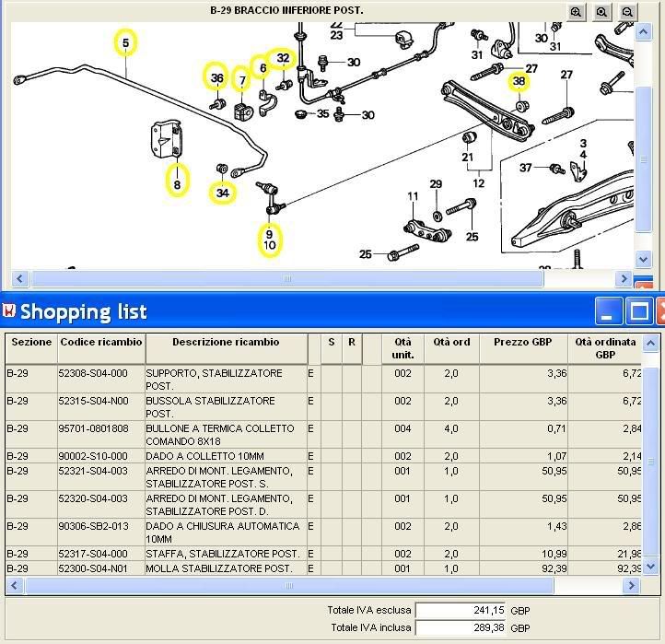Select row with code 52308-S04-000
This screenshot has width=665, height=644.
pyautogui.click(x=323, y=380)
